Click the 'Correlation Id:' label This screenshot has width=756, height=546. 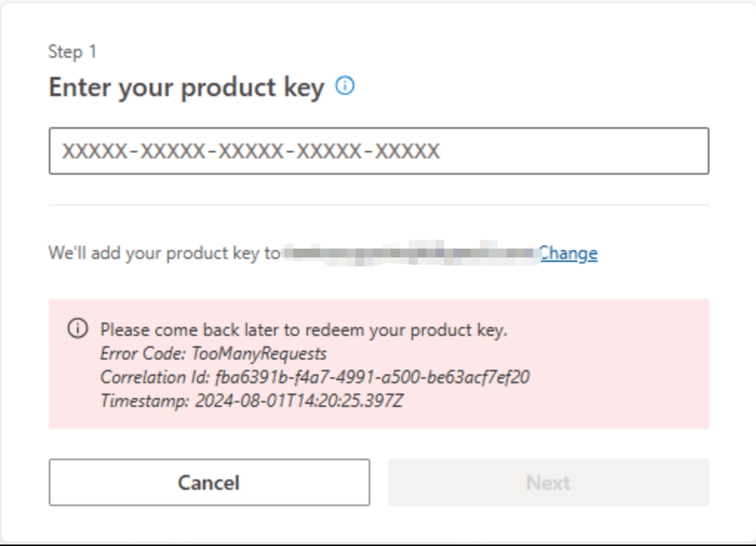tap(155, 377)
